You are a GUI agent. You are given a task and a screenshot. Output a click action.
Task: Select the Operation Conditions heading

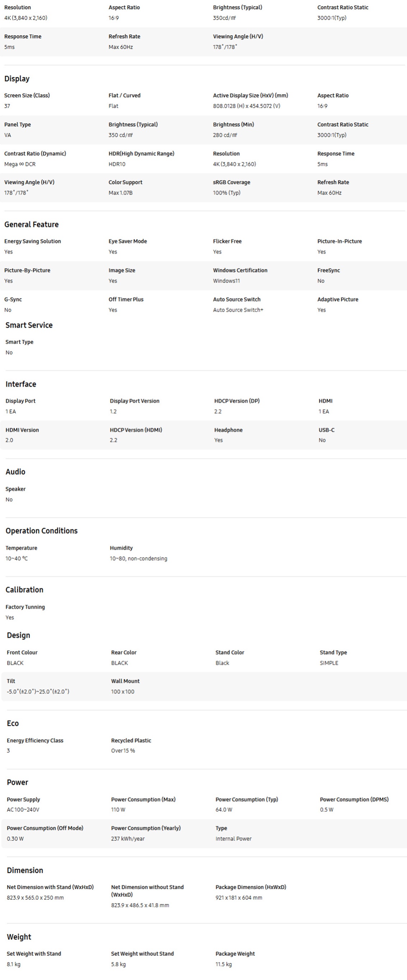coord(42,531)
